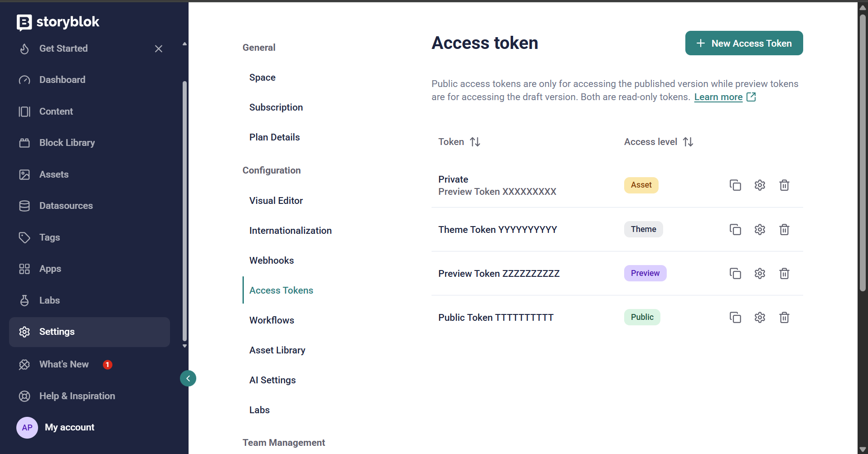Image resolution: width=868 pixels, height=454 pixels.
Task: Click the Help & Inspiration lifebuoy icon
Action: click(24, 396)
